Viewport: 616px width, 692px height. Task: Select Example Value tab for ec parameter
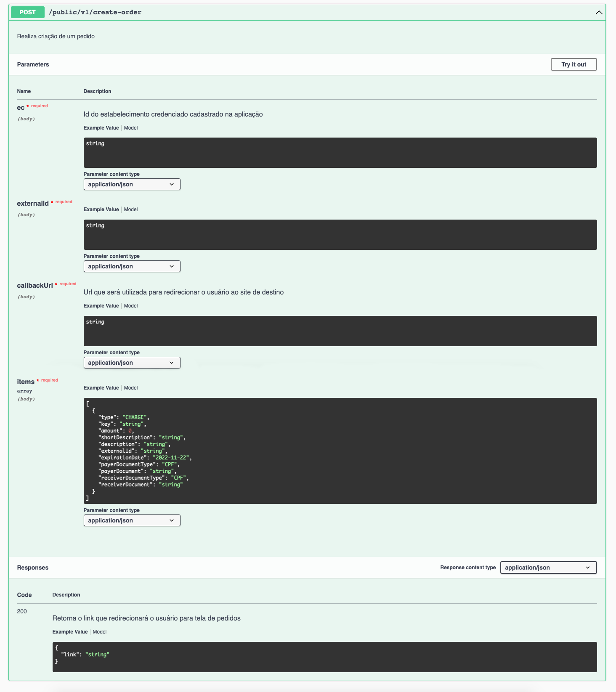click(101, 128)
